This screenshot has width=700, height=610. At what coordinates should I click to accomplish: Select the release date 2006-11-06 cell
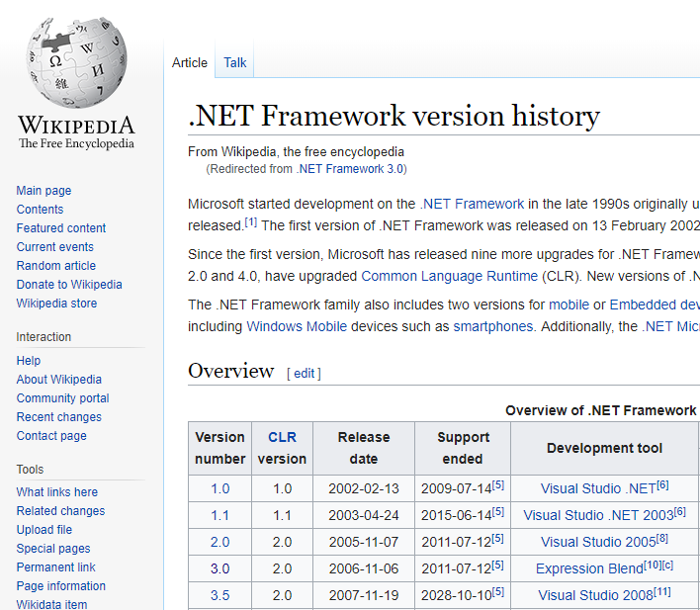pos(364,568)
